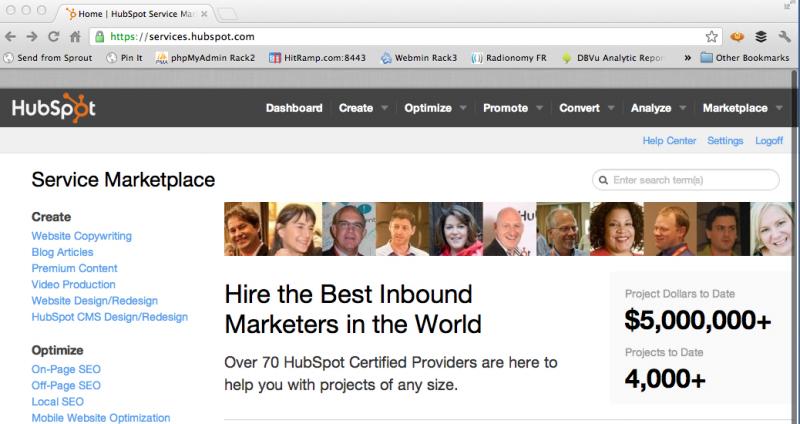Open Local SEO link

[58, 402]
